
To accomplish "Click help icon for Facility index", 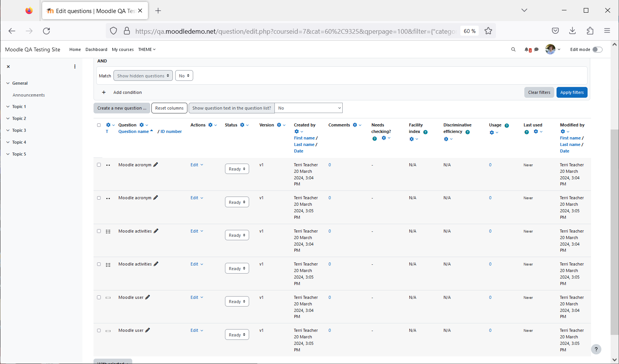I will pyautogui.click(x=425, y=132).
